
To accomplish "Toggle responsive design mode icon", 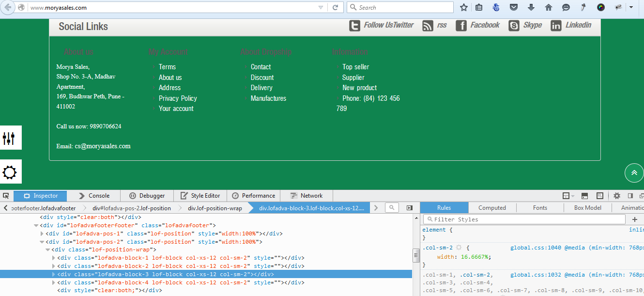I will (600, 196).
